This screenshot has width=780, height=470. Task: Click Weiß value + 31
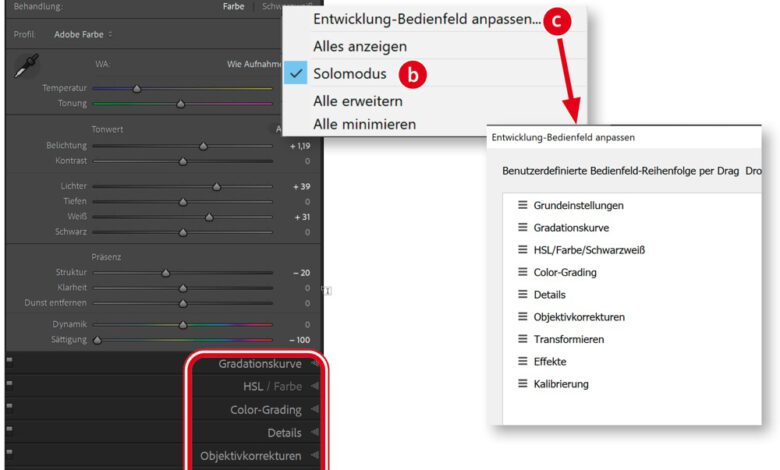pyautogui.click(x=302, y=217)
